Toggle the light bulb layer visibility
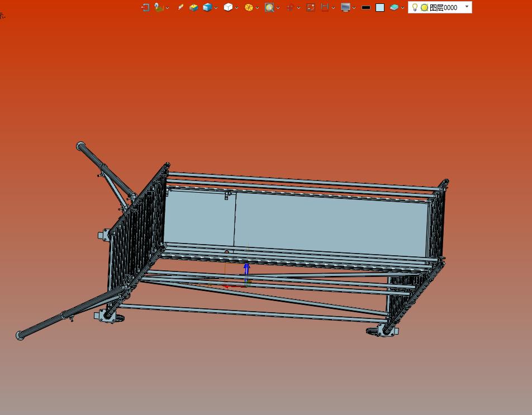The width and height of the screenshot is (532, 415). tap(414, 7)
